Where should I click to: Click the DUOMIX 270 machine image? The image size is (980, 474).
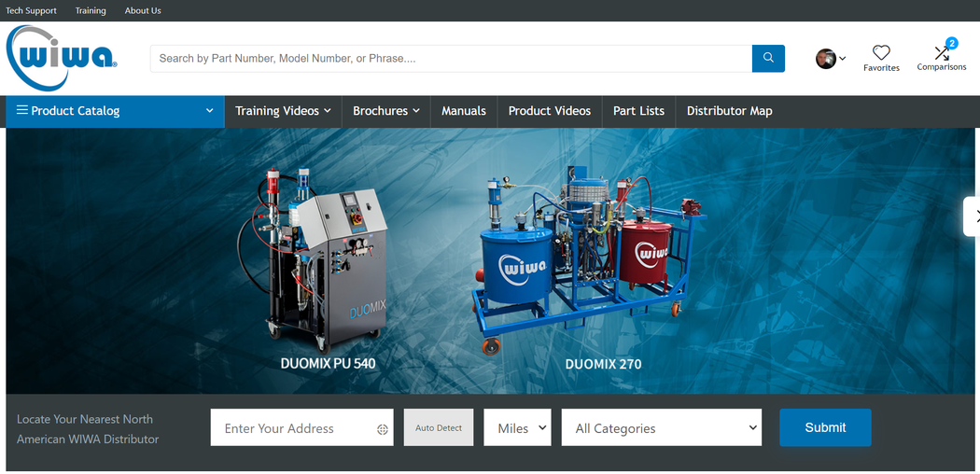click(x=589, y=259)
